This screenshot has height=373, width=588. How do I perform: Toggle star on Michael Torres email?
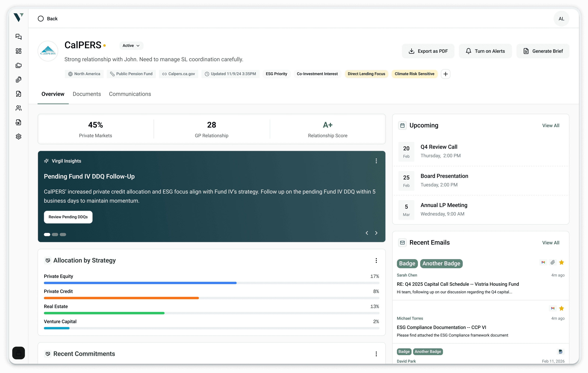coord(561,308)
